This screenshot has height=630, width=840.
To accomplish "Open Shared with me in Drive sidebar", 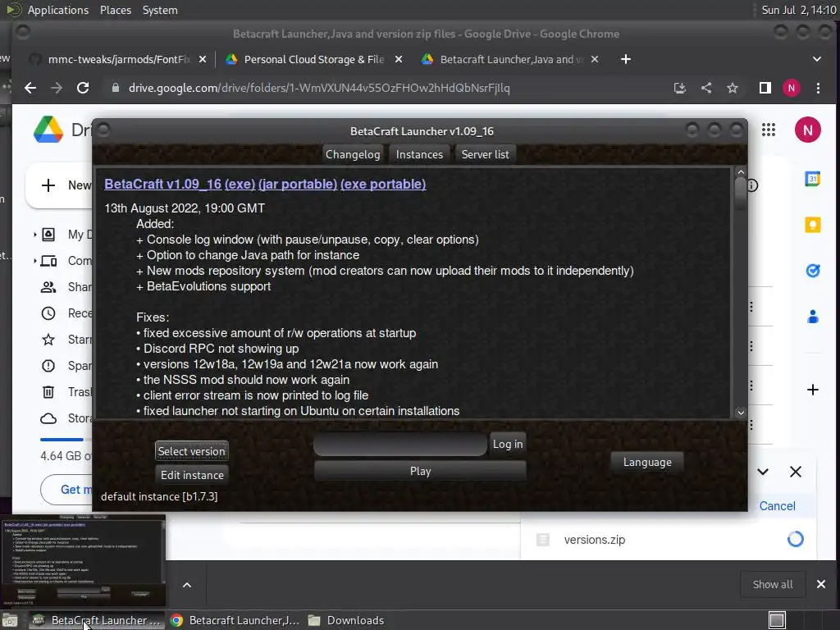I will pyautogui.click(x=66, y=287).
